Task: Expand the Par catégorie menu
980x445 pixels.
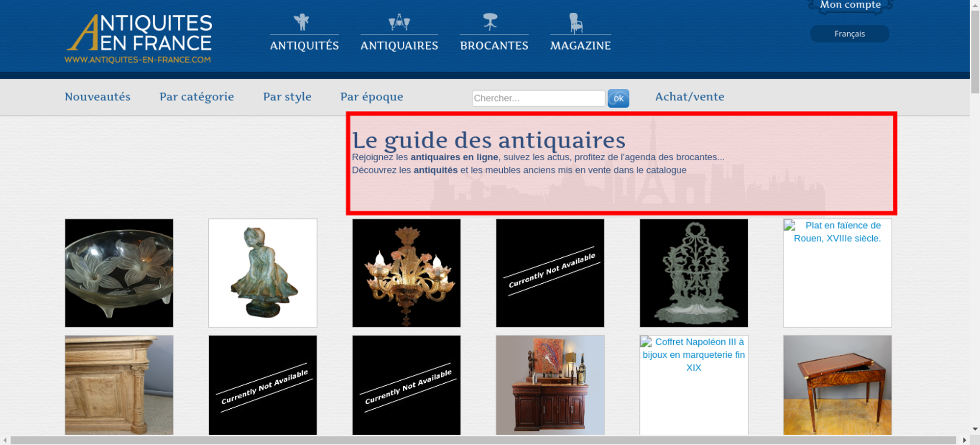Action: (196, 97)
